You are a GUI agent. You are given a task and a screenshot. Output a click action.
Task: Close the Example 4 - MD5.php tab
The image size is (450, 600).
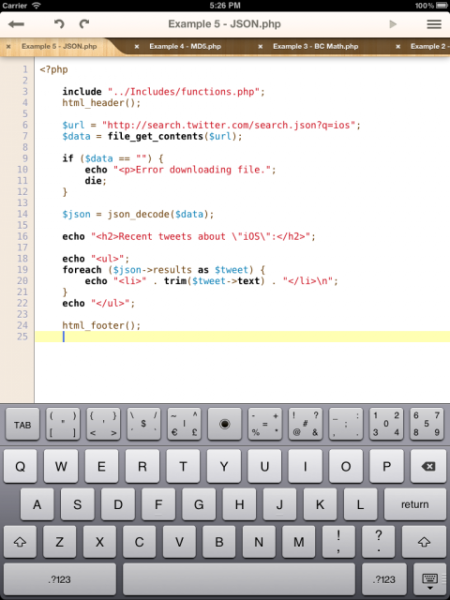pyautogui.click(x=137, y=46)
